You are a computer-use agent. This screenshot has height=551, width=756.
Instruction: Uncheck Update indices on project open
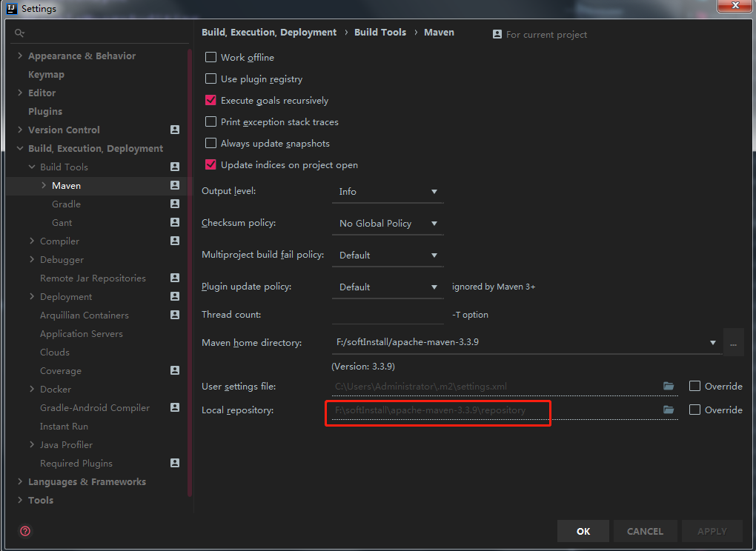coord(210,164)
